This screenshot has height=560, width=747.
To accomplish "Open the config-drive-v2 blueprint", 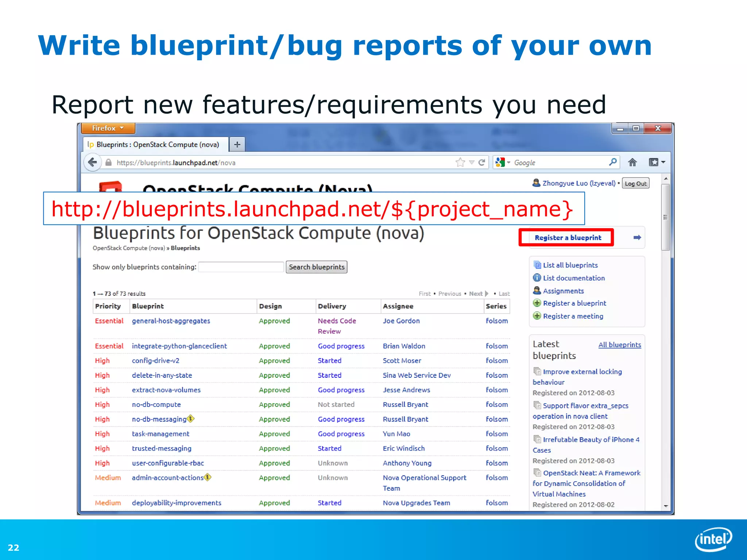I will [x=156, y=361].
